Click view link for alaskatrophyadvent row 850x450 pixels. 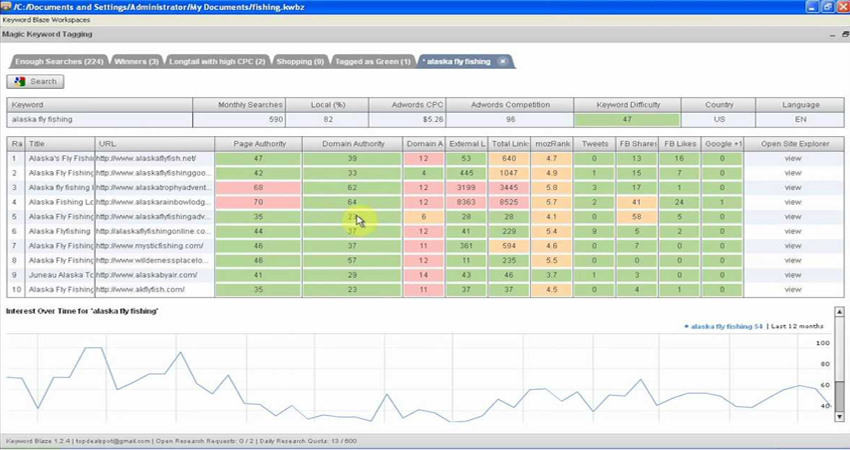pos(793,188)
